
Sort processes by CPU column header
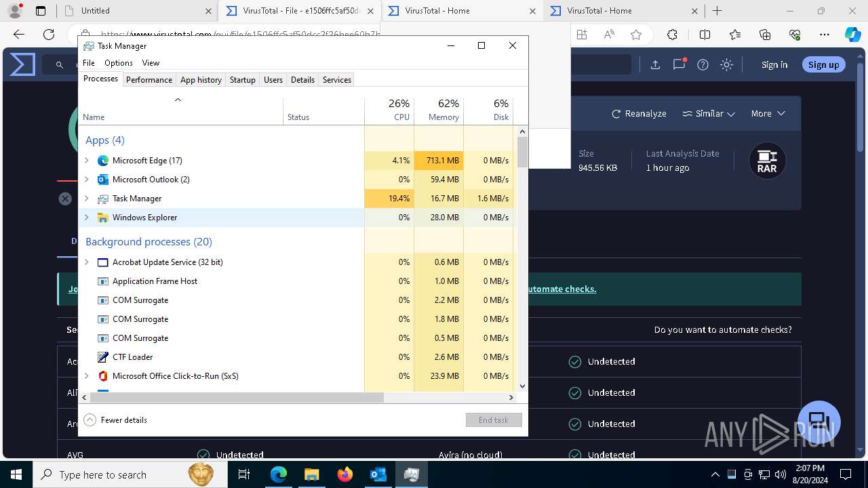(389, 110)
